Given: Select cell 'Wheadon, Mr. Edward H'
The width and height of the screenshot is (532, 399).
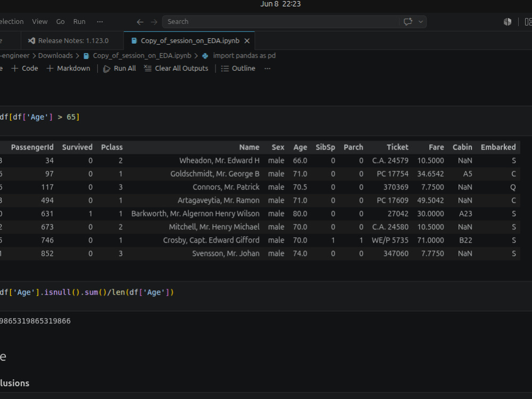Looking at the screenshot, I should coord(219,161).
